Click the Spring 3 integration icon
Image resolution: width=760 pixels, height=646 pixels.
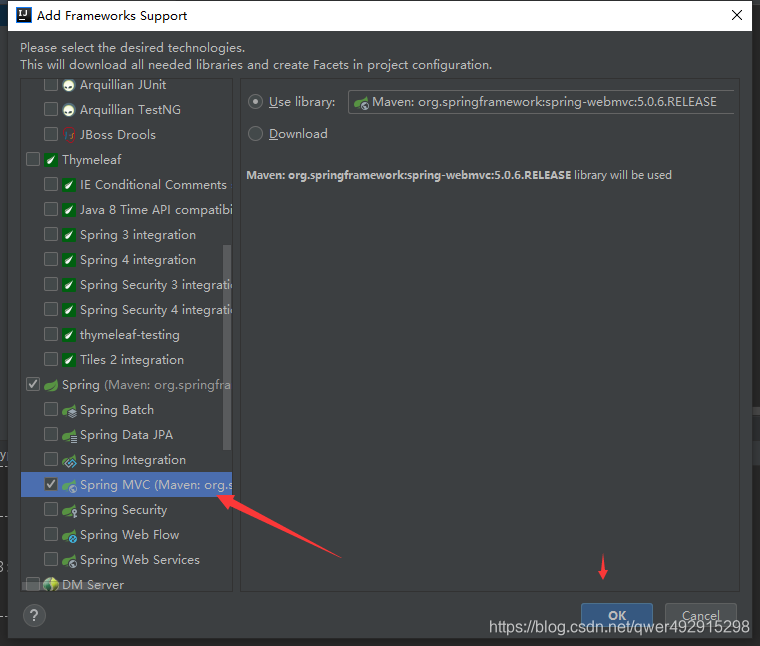[69, 235]
